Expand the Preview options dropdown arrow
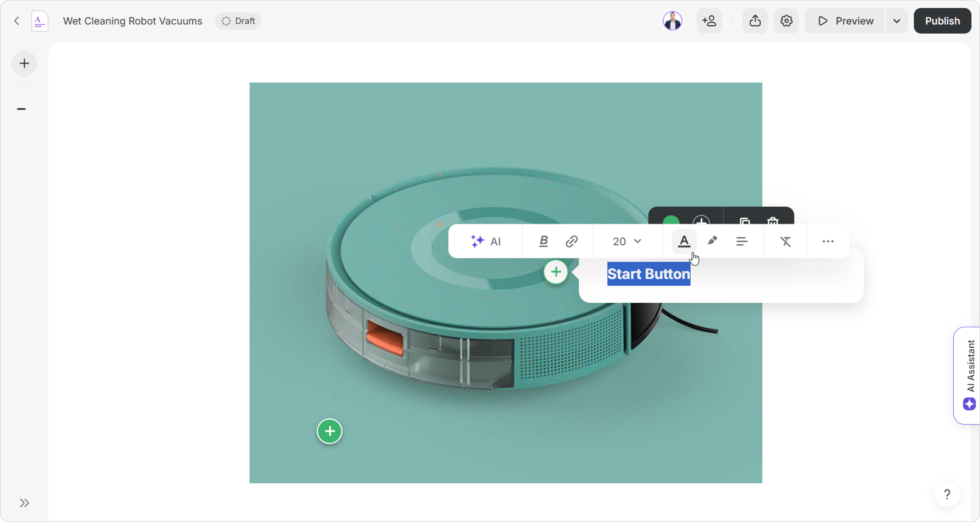Screen dimensions: 980x522 coord(897,21)
